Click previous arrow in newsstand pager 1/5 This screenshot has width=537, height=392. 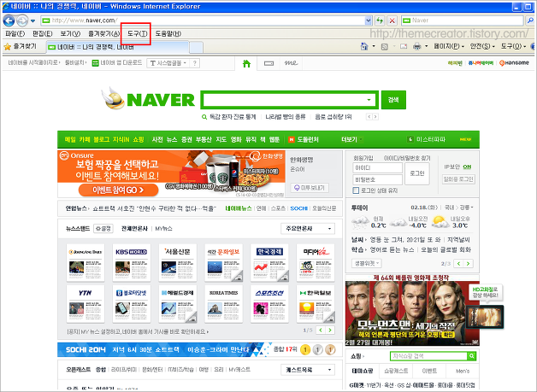(x=321, y=331)
